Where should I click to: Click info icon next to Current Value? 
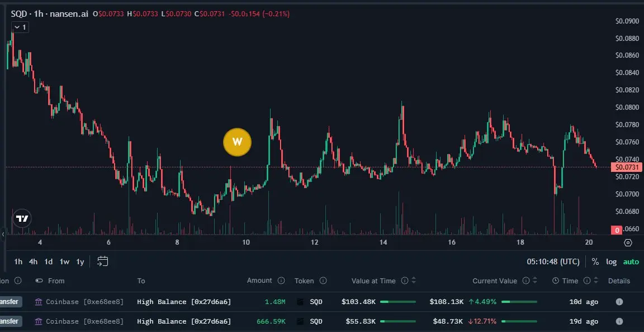point(525,280)
